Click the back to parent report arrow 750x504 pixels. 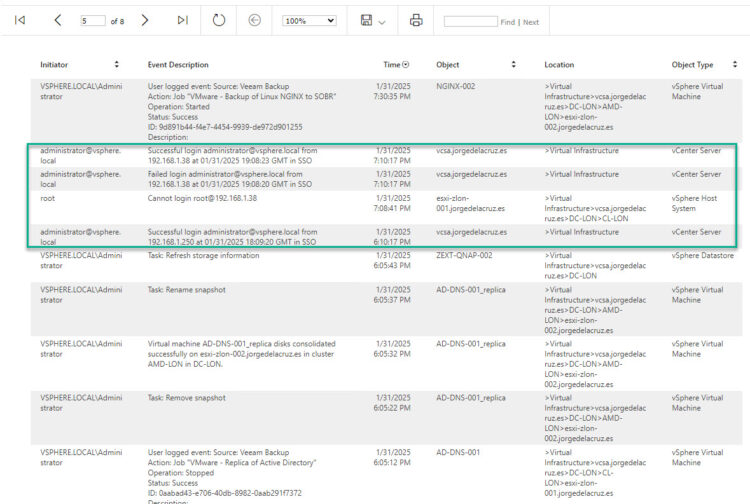tap(255, 20)
